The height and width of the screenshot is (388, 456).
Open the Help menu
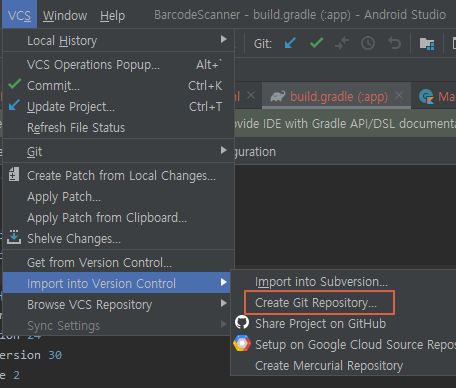pyautogui.click(x=112, y=15)
